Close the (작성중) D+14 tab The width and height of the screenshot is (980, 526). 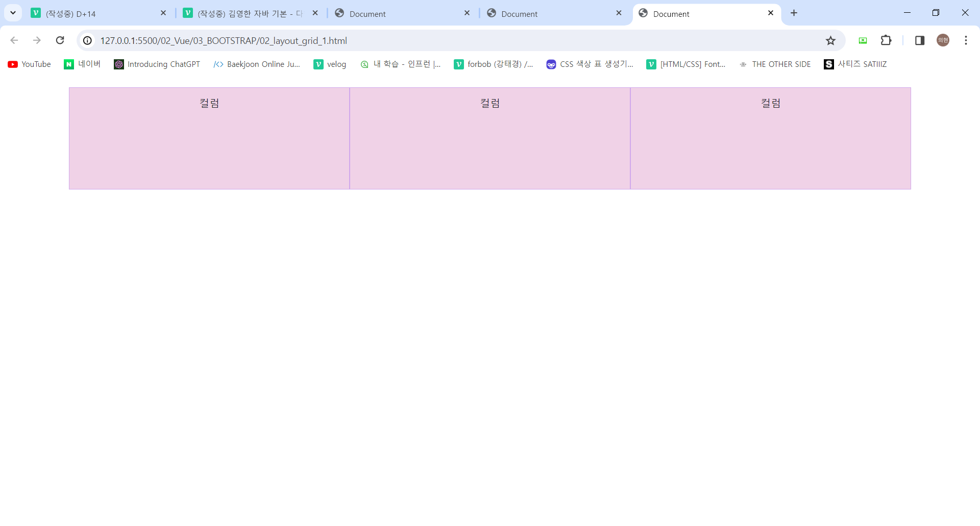(163, 13)
